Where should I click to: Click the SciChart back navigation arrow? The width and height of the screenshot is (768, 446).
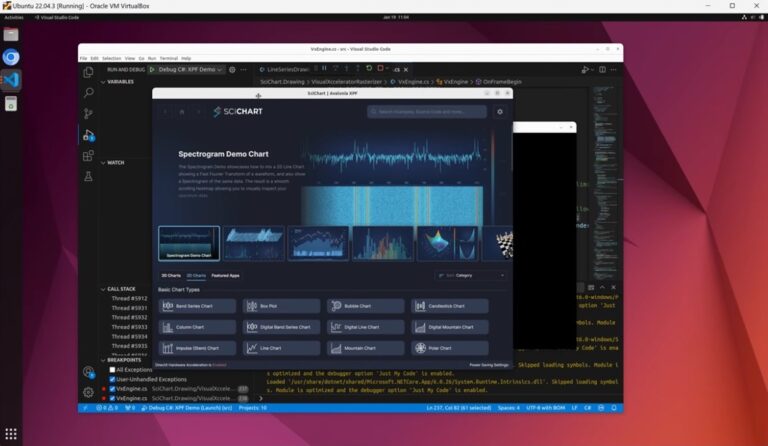coord(165,112)
